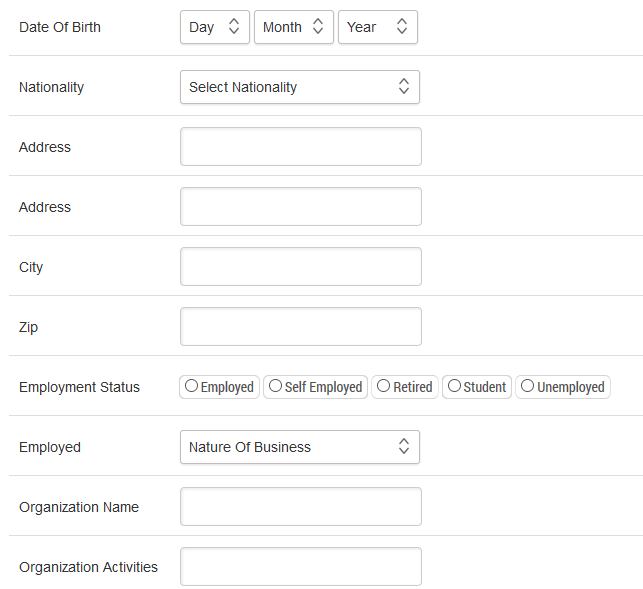The height and width of the screenshot is (589, 643).
Task: Click the Day dropdown arrow icon
Action: (234, 26)
